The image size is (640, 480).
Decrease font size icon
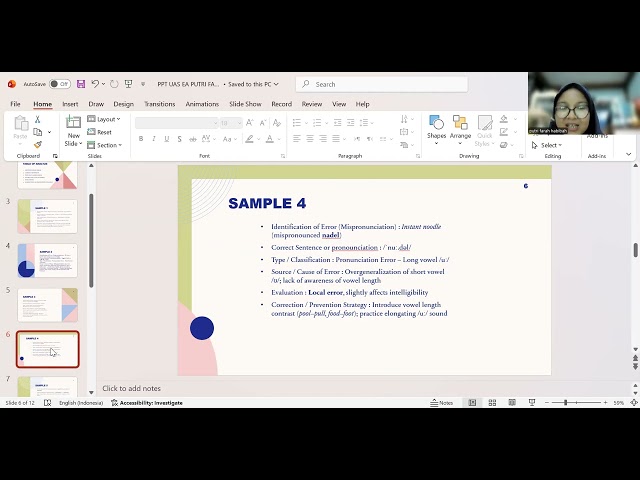pyautogui.click(x=263, y=122)
